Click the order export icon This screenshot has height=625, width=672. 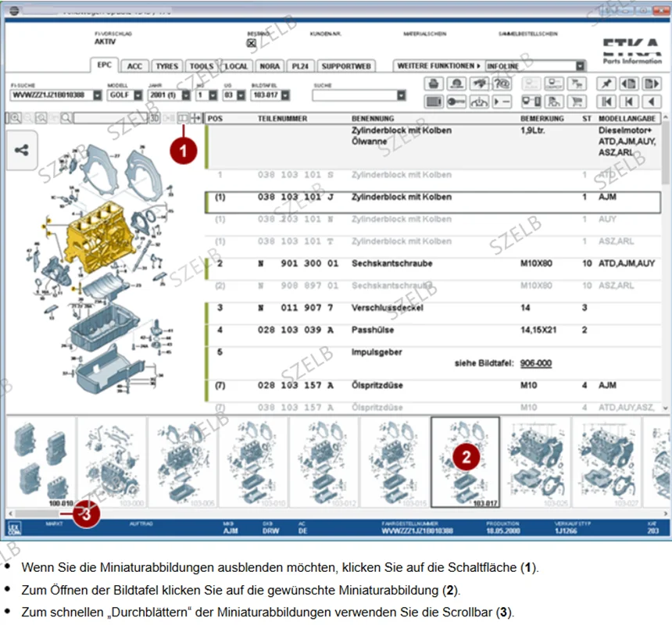[554, 84]
